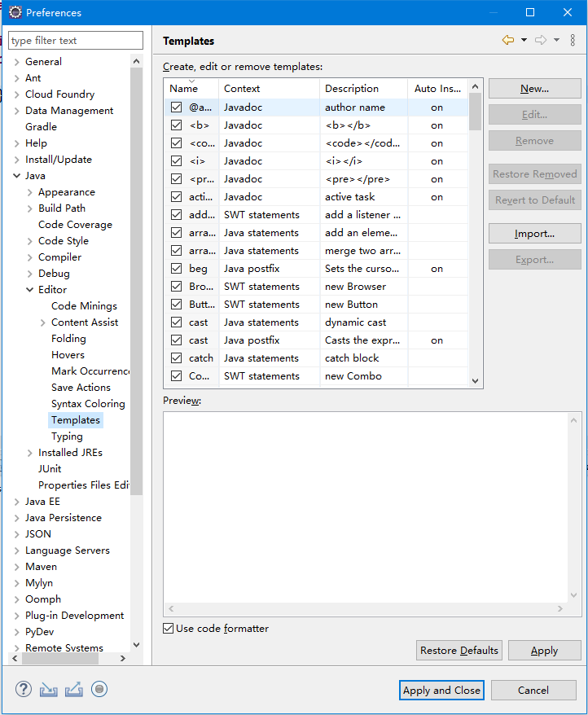Click the forward navigation arrow icon
Screen dimensions: 588x715
click(x=541, y=40)
